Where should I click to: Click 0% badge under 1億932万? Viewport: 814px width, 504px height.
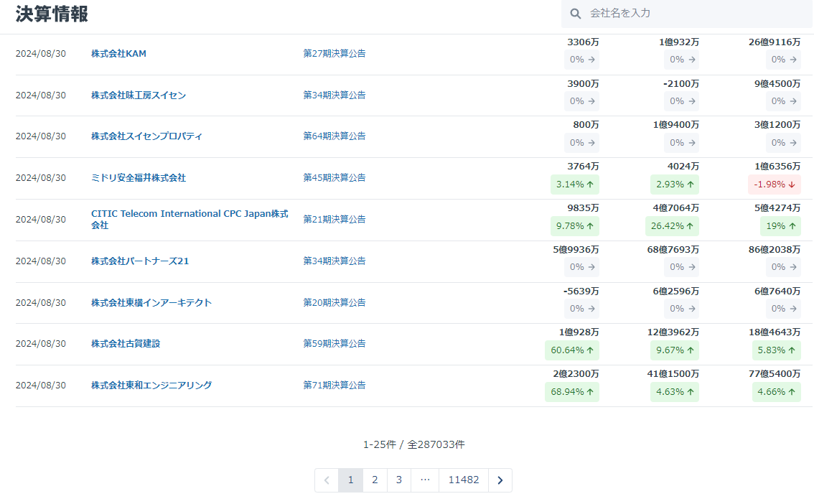click(x=682, y=60)
